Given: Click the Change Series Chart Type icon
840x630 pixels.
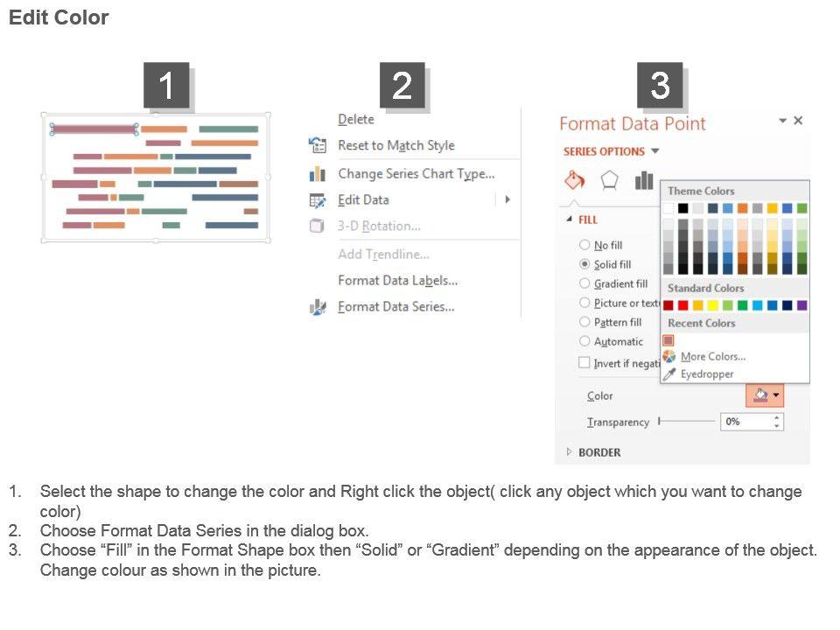Looking at the screenshot, I should pyautogui.click(x=318, y=174).
